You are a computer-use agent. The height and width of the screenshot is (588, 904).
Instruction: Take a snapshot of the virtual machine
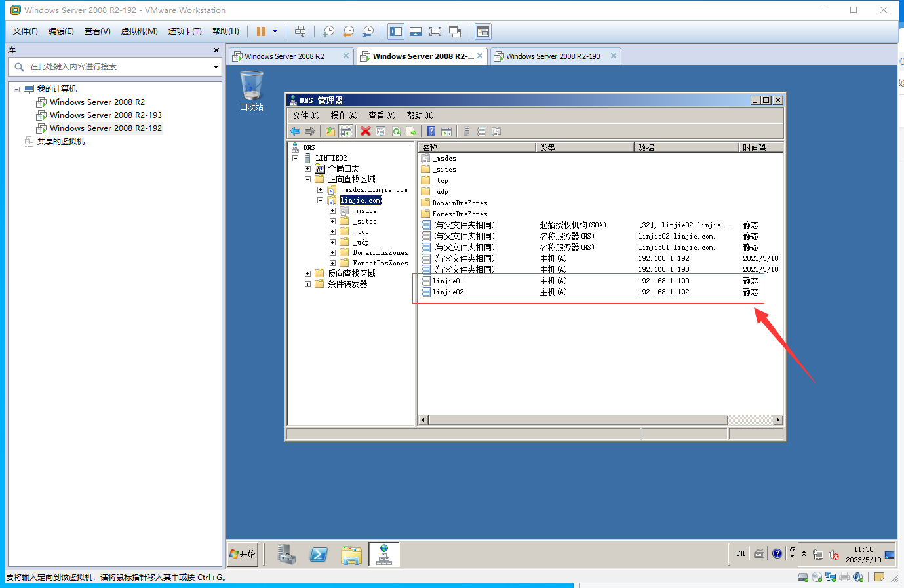pos(328,31)
